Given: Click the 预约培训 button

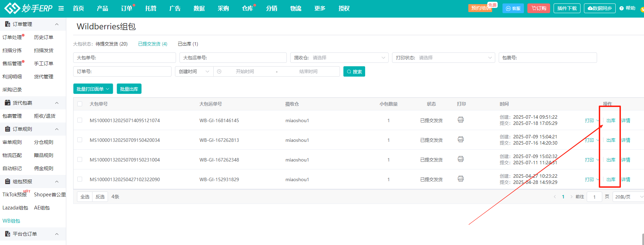Looking at the screenshot, I should (480, 8).
